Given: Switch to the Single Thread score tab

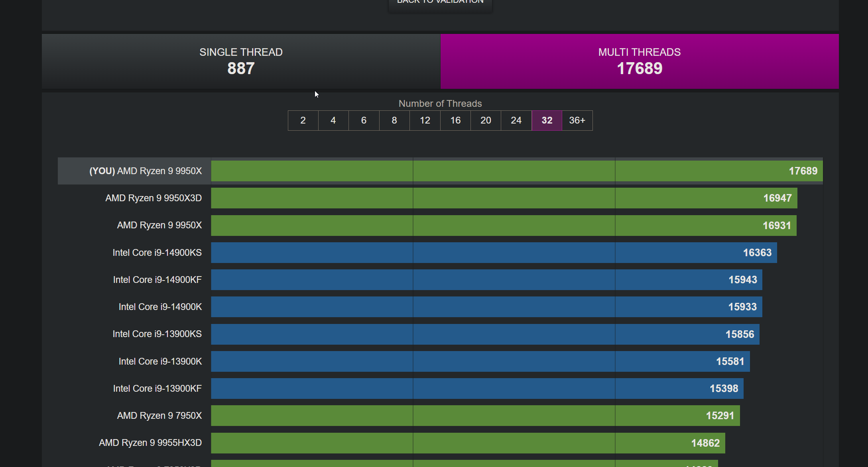Looking at the screenshot, I should point(241,61).
